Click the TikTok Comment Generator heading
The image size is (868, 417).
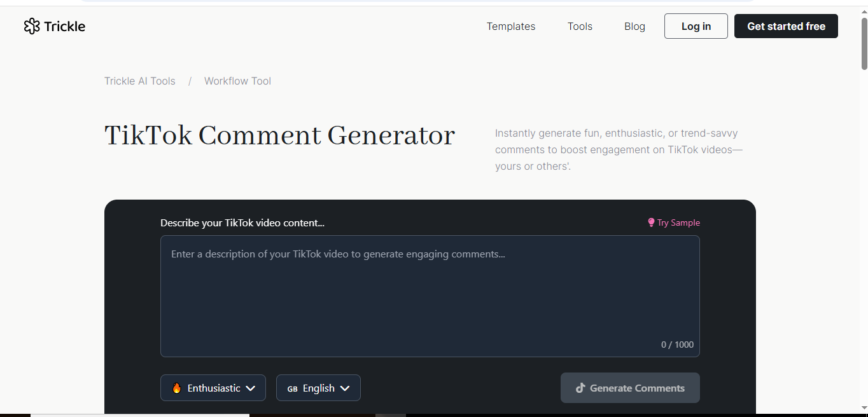point(279,135)
